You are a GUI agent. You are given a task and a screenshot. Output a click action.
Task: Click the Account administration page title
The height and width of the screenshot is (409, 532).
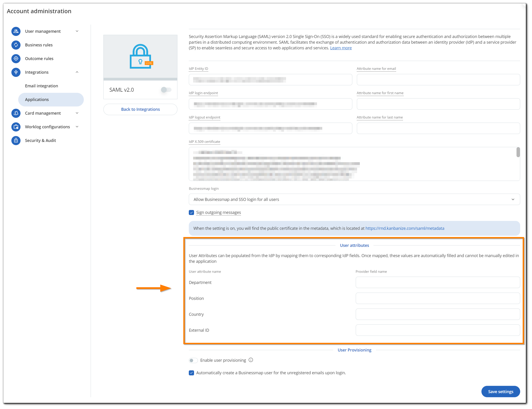(39, 11)
